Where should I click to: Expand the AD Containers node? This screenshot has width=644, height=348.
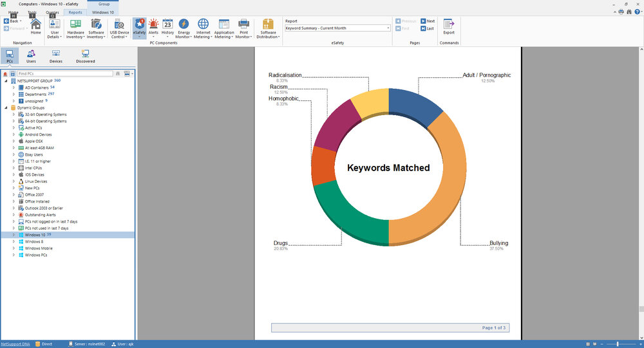[x=14, y=87]
